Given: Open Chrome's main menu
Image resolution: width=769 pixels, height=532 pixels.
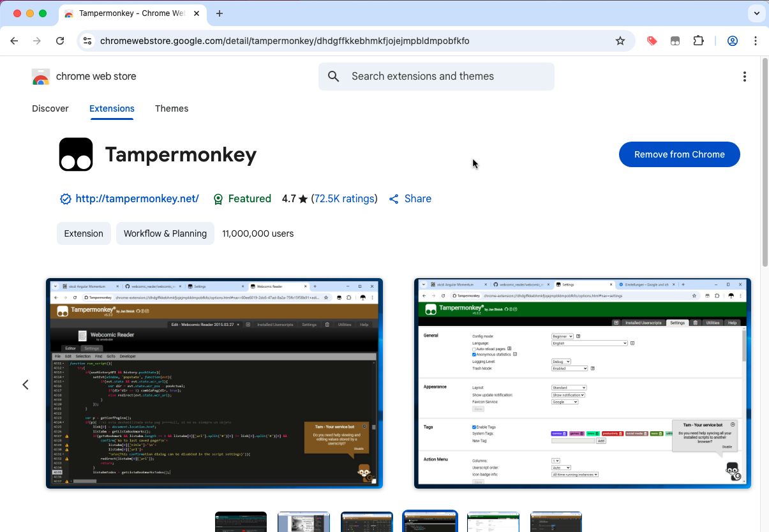Looking at the screenshot, I should (755, 41).
